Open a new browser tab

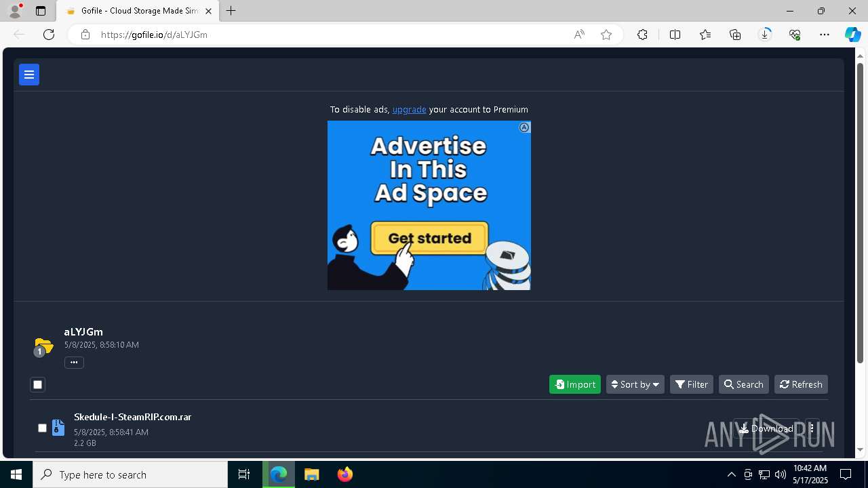(231, 11)
